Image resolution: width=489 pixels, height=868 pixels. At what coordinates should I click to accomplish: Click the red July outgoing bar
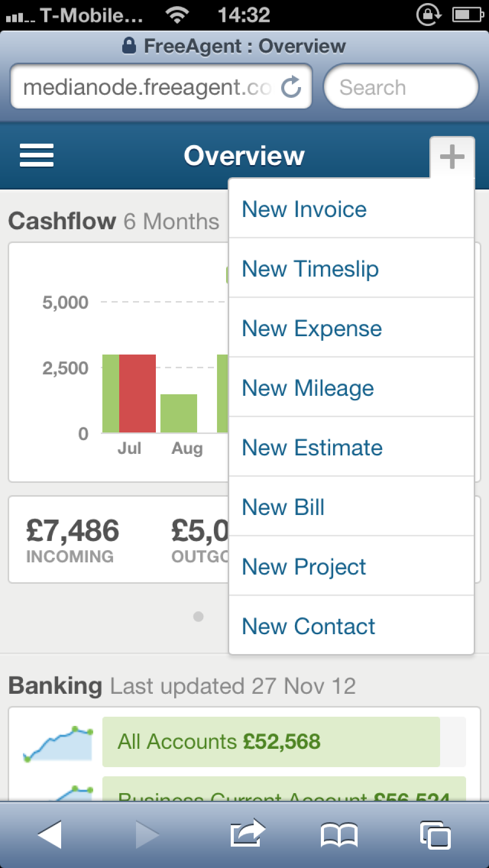(x=138, y=393)
